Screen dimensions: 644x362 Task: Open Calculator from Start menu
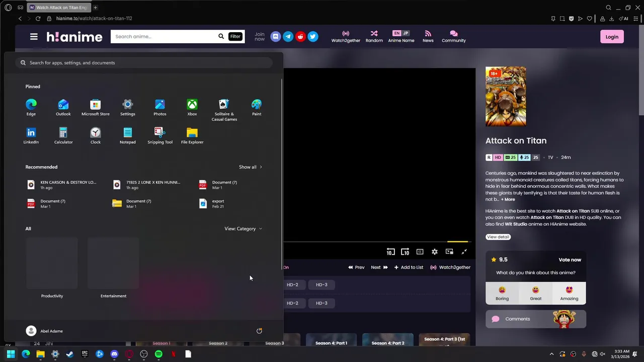[63, 135]
